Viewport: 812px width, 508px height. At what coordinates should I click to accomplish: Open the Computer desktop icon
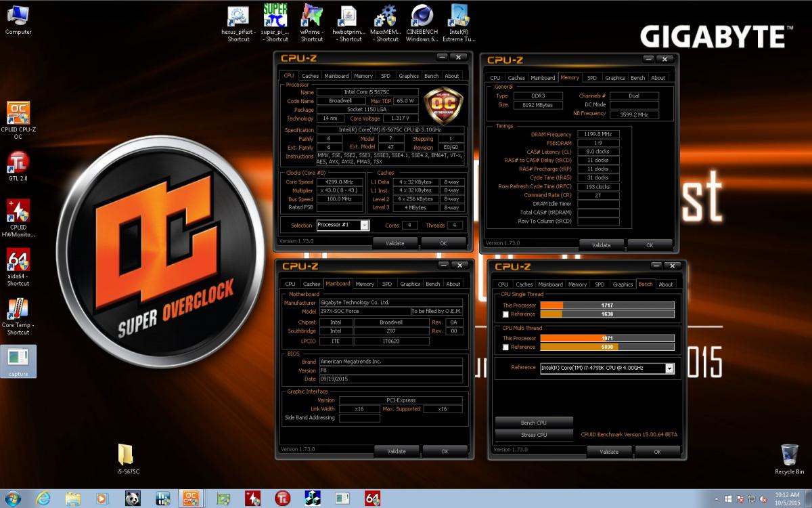click(18, 20)
